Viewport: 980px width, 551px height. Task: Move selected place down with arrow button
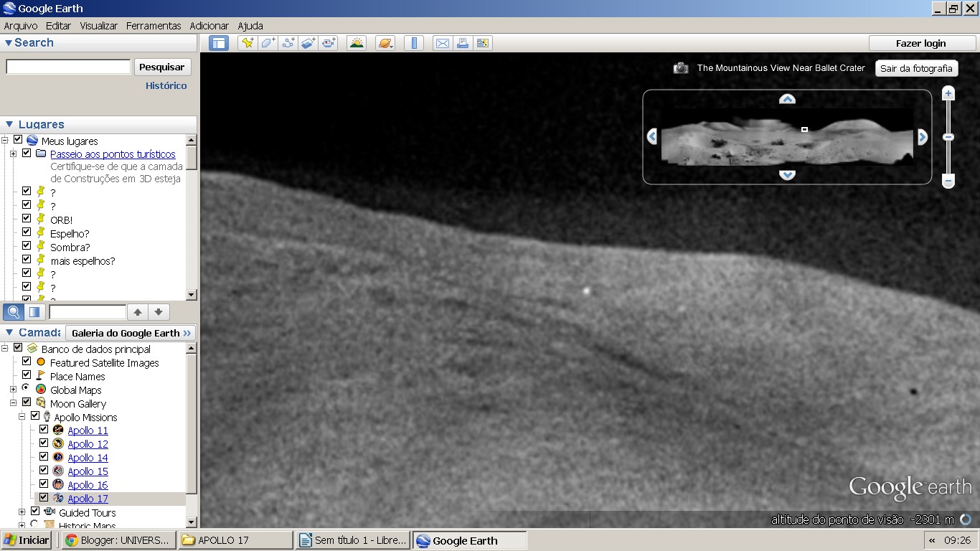point(159,312)
